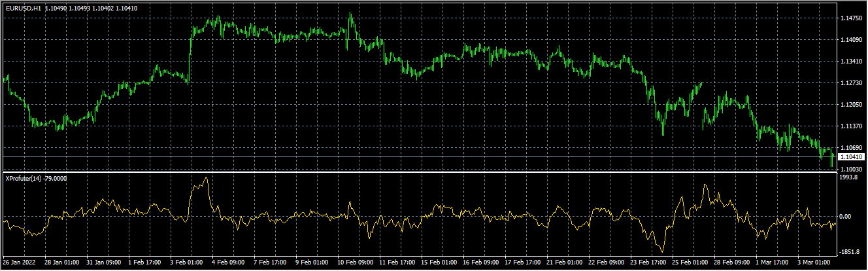Click the 1.11370 price axis label

(852, 126)
